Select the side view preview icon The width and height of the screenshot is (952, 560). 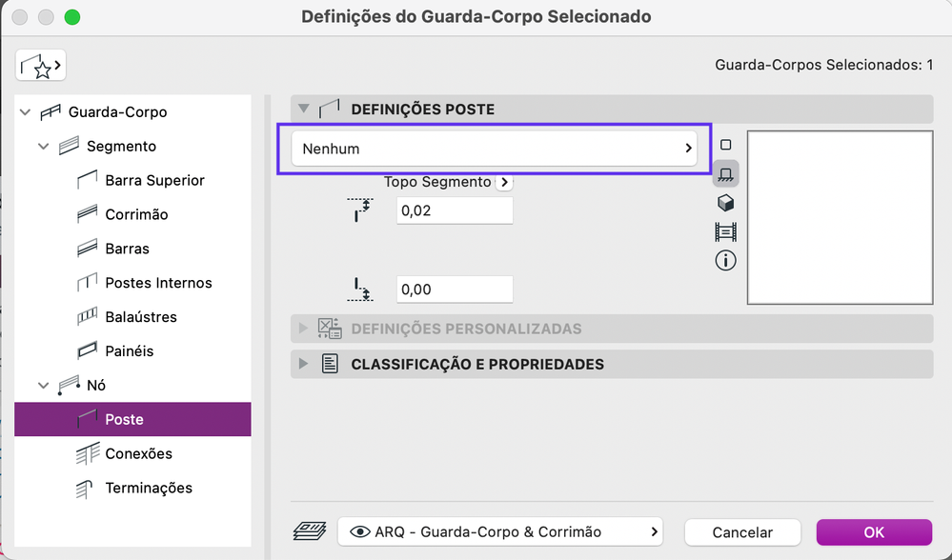click(725, 174)
